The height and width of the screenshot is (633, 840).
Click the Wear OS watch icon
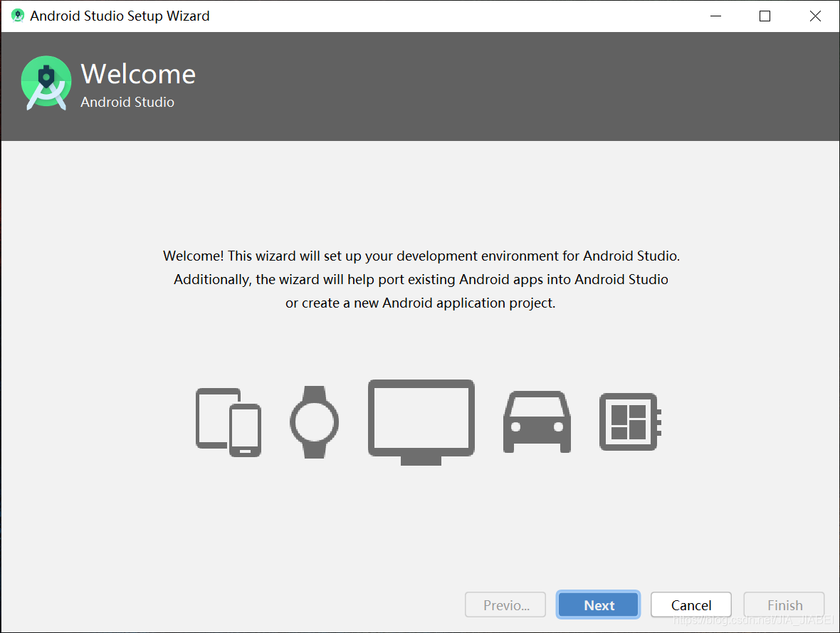(315, 422)
